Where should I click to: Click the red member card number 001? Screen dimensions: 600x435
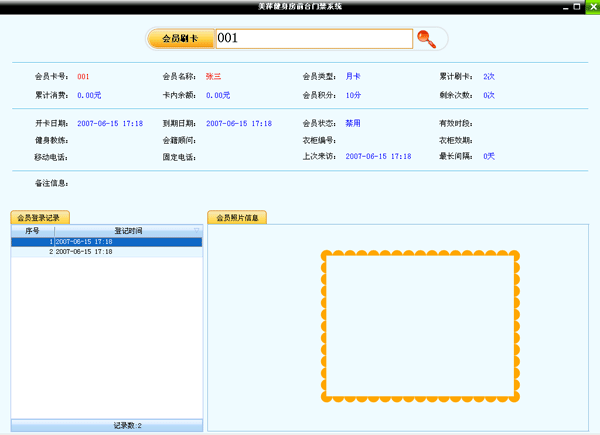click(x=83, y=76)
